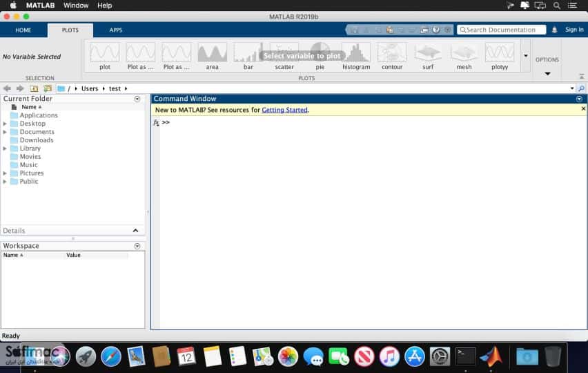Select the histogram plot icon
This screenshot has width=588, height=373.
(x=356, y=56)
